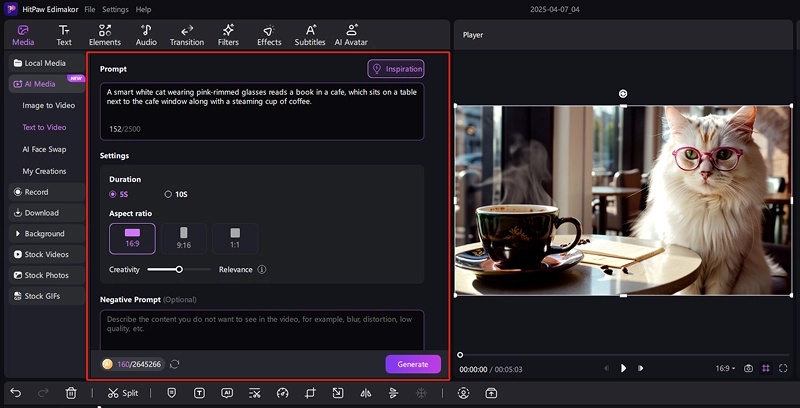800x408 pixels.
Task: Expand the Background section
Action: point(46,234)
